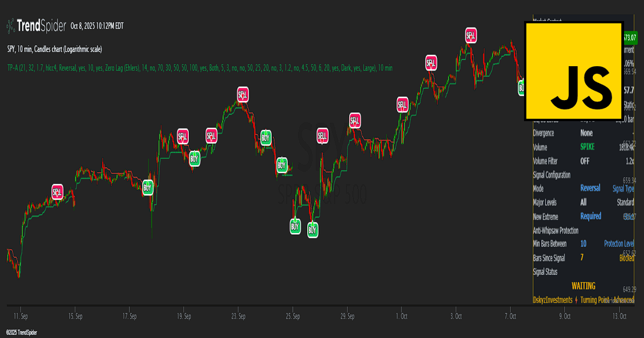Click the '13. Oct' date axis label

(x=619, y=316)
